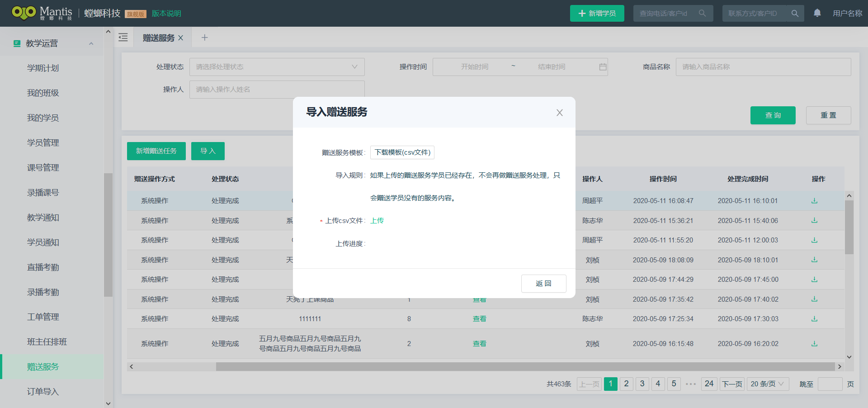Open 我的学员 in sidebar
The width and height of the screenshot is (868, 408).
43,118
